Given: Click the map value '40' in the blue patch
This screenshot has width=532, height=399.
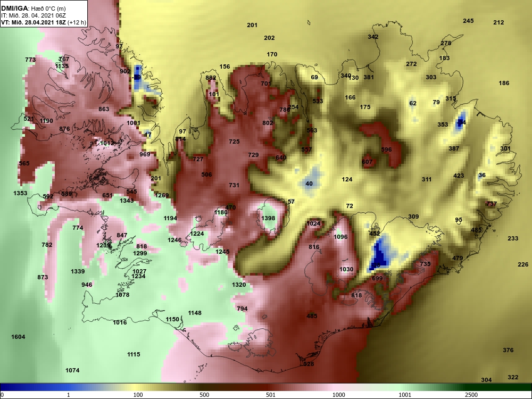Looking at the screenshot, I should pyautogui.click(x=309, y=184).
